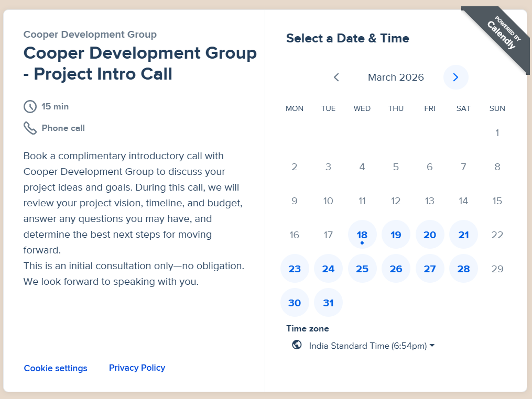Screen dimensions: 532x399
Task: Click the clock icon next to 15 min
Action: [x=30, y=107]
